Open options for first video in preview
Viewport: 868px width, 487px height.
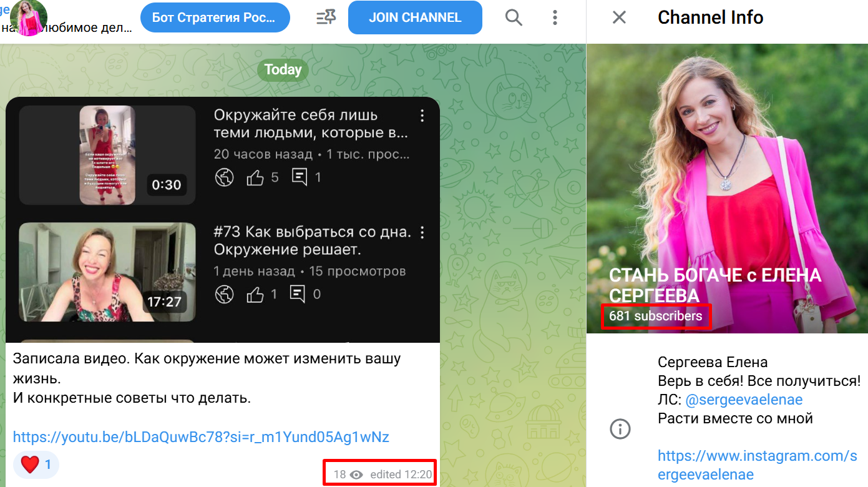422,116
